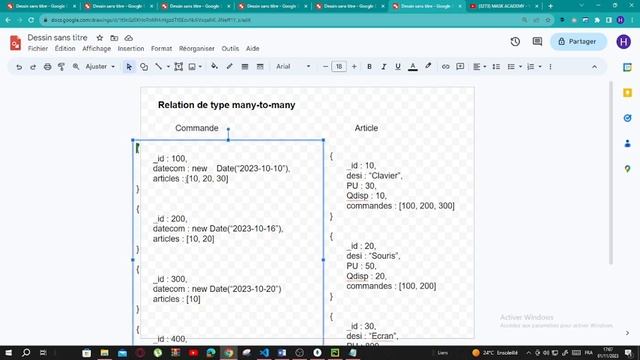Choose the Select arrow tool
This screenshot has height=360, width=640.
point(129,67)
